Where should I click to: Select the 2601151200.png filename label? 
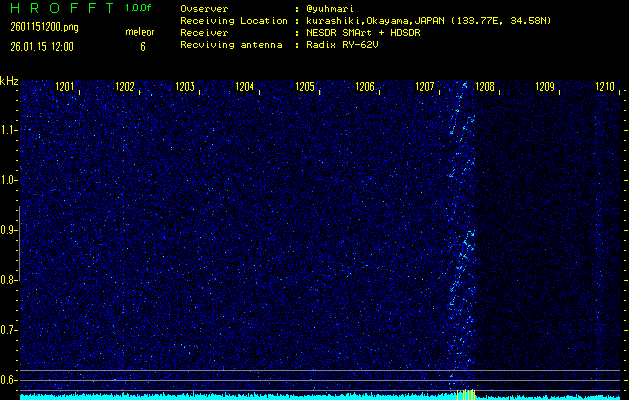[x=38, y=27]
